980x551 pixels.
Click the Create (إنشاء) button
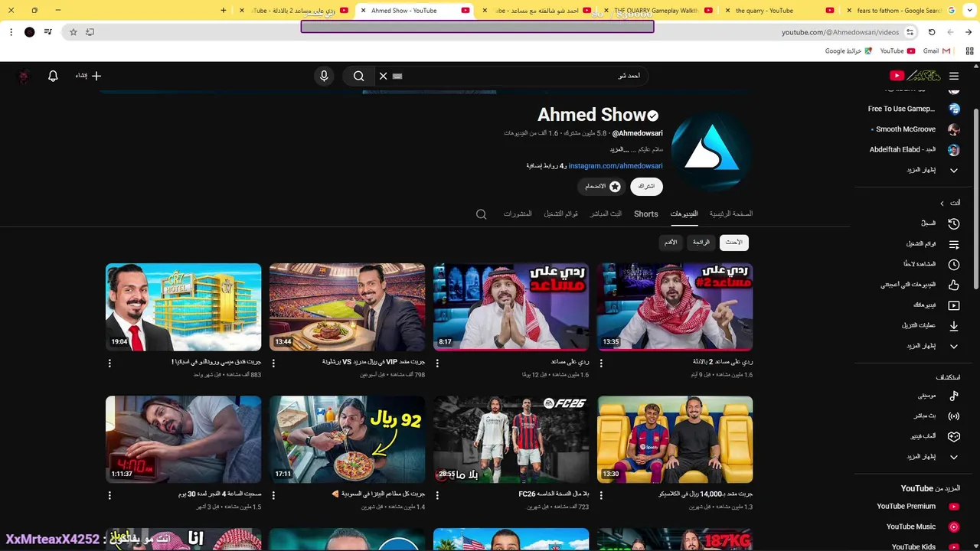tap(88, 76)
